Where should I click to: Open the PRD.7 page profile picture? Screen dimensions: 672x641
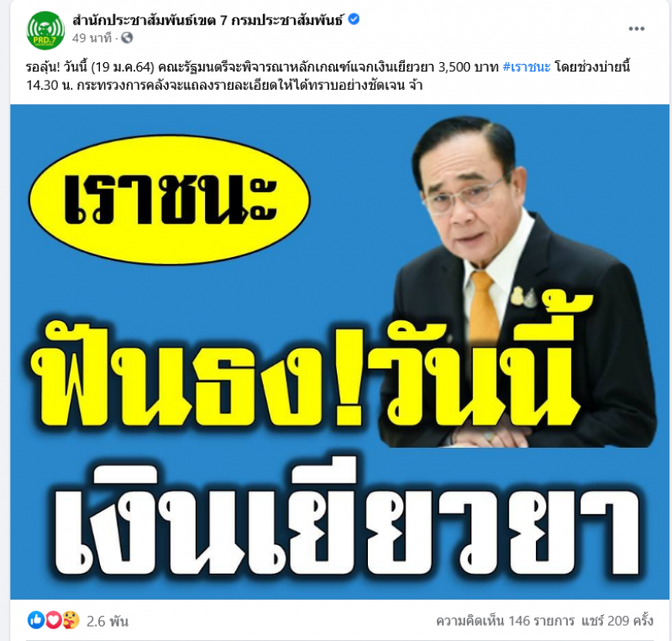(45, 30)
